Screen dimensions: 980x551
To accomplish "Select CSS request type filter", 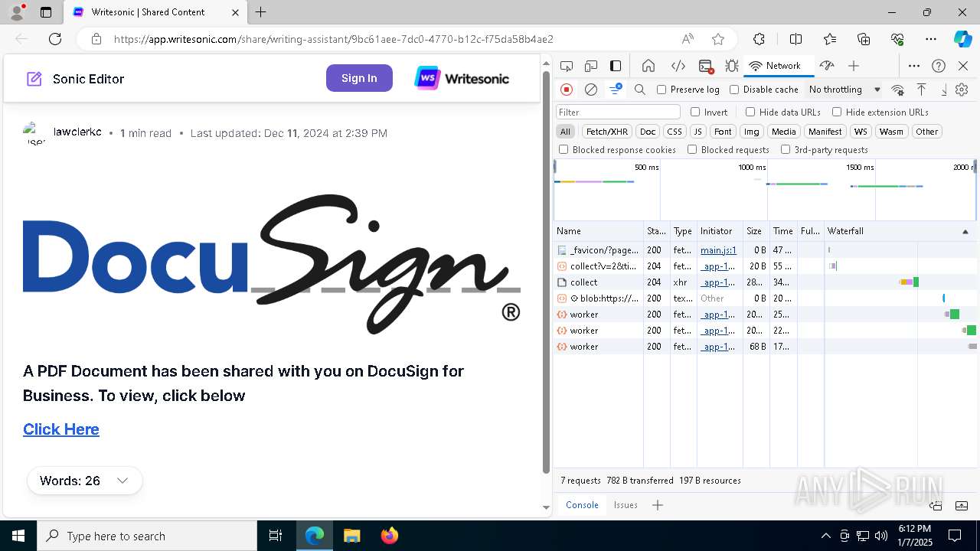I will pyautogui.click(x=674, y=132).
